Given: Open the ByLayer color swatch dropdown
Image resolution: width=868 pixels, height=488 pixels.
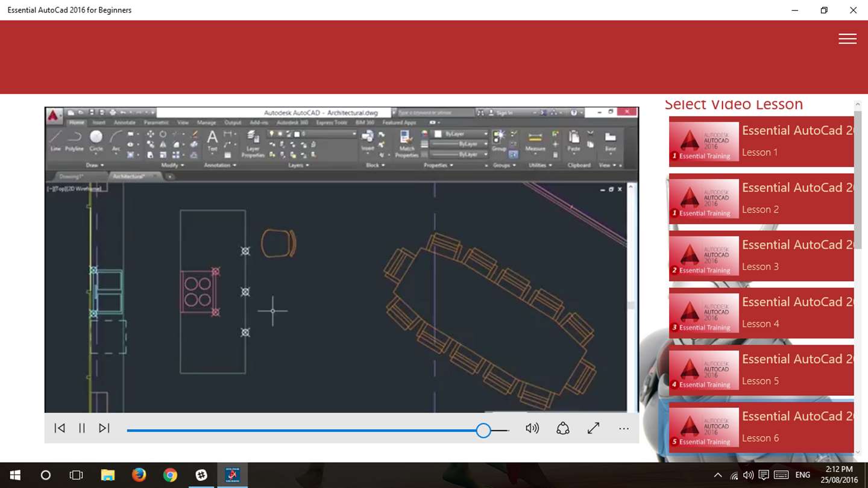Looking at the screenshot, I should [461, 134].
